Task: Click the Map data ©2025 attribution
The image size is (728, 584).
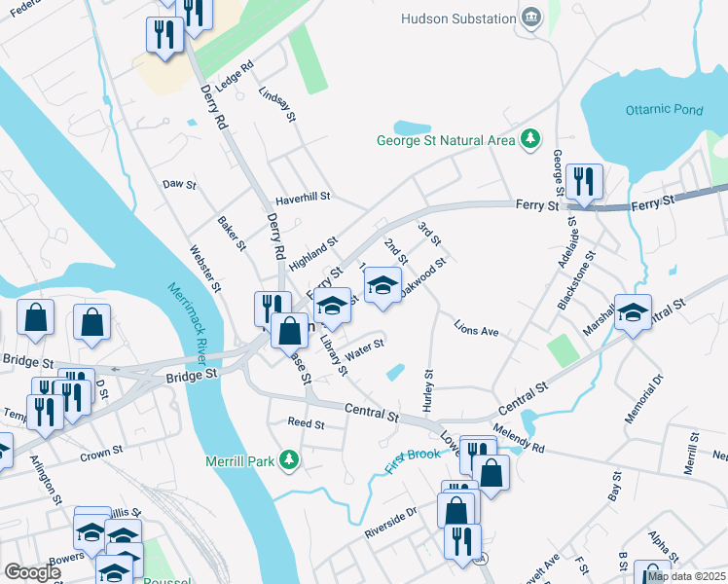Action: tap(687, 576)
